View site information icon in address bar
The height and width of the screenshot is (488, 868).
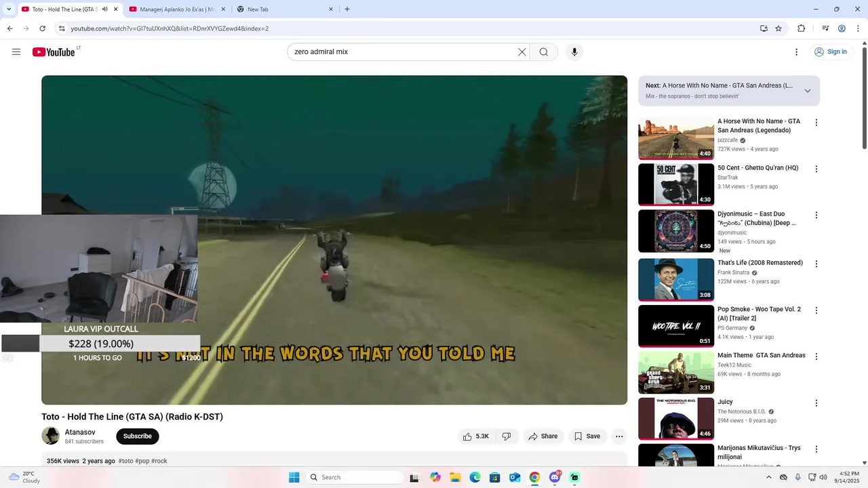[x=62, y=28]
